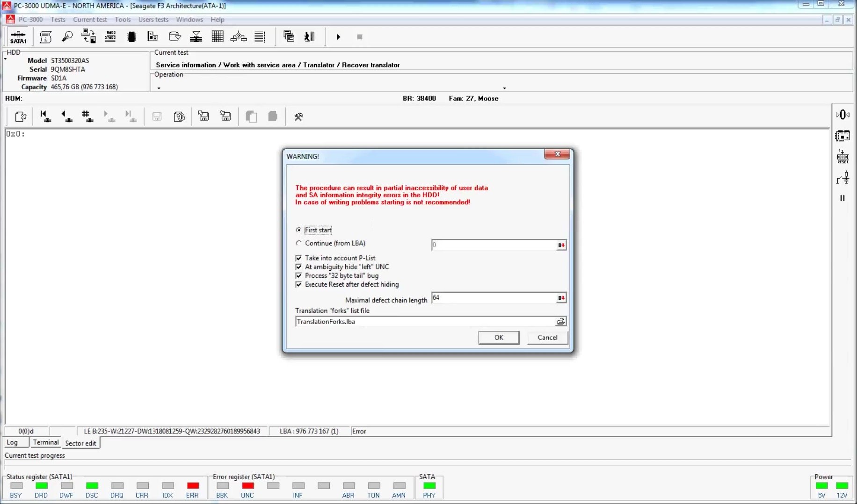Expand the Operation section arrow on left
This screenshot has height=504, width=857.
coord(159,88)
